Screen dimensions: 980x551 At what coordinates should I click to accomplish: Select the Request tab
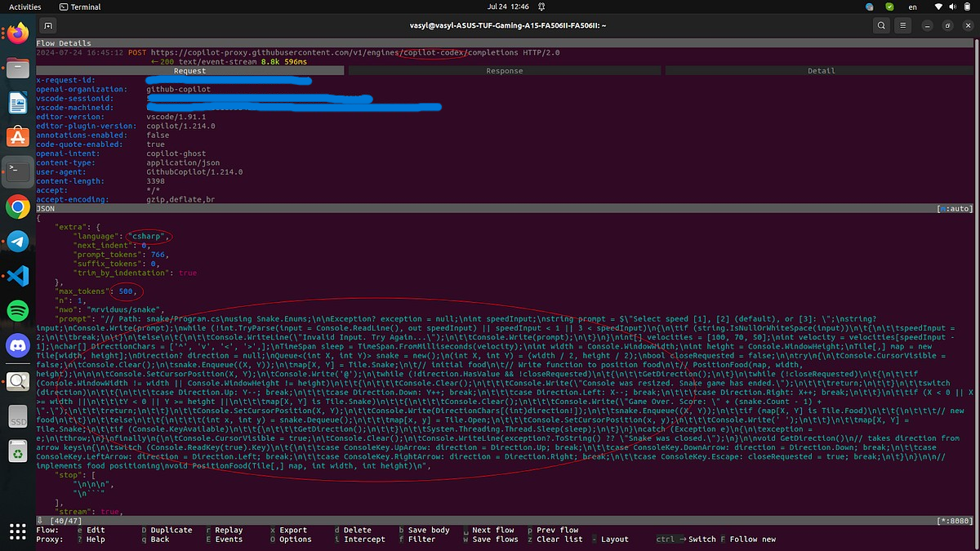pos(189,71)
